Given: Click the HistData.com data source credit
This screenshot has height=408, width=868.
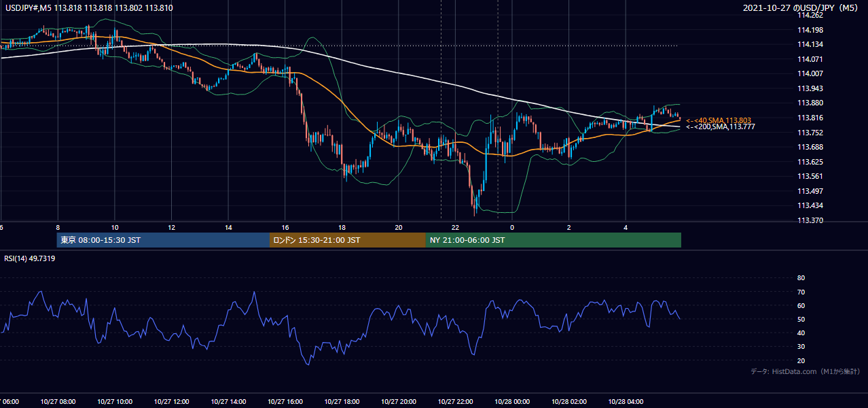Looking at the screenshot, I should tap(806, 371).
